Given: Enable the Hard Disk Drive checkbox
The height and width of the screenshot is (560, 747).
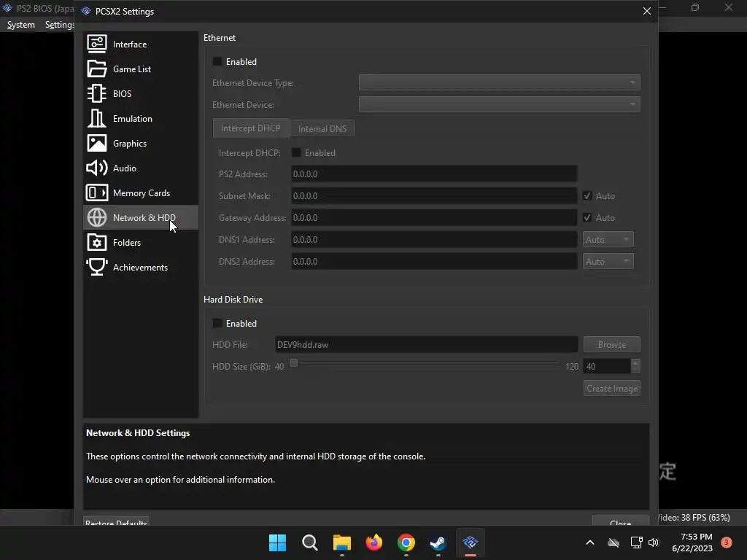Looking at the screenshot, I should pyautogui.click(x=217, y=323).
